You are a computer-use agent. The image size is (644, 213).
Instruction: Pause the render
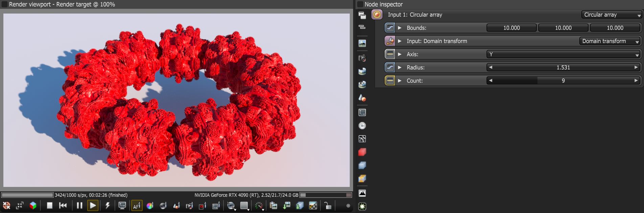click(x=79, y=206)
